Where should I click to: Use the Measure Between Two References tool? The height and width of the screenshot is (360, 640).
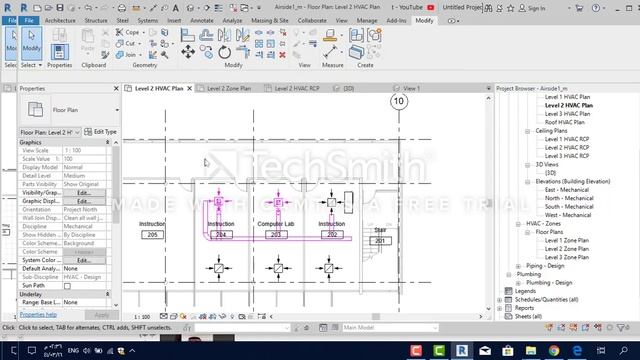pos(329,52)
